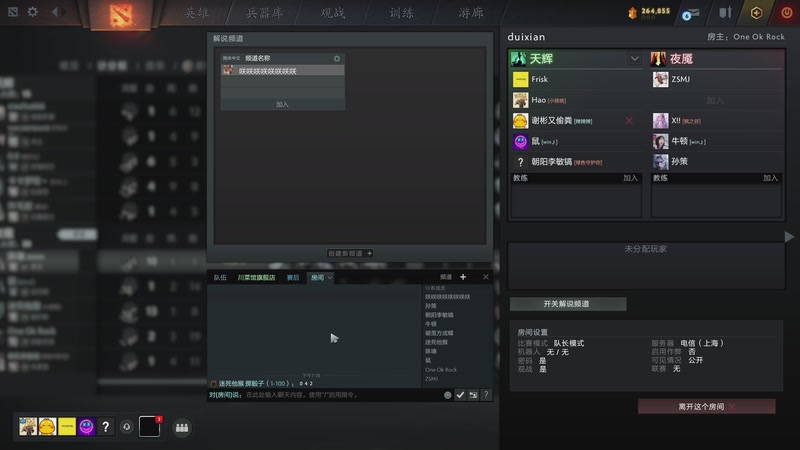Viewport: 800px width, 450px height.
Task: Open the 英雄 heroes tab
Action: [196, 13]
